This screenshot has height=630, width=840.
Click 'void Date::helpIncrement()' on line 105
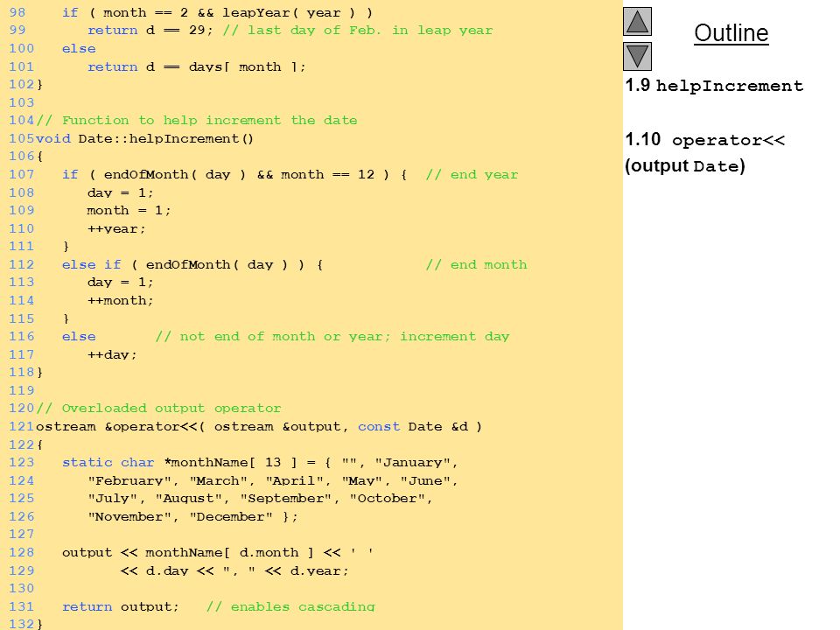(144, 138)
